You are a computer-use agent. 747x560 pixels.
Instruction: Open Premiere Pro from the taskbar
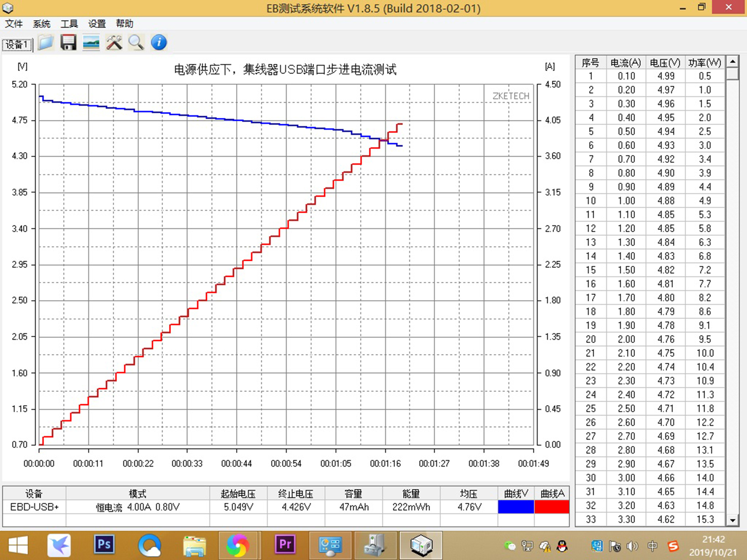[x=285, y=544]
